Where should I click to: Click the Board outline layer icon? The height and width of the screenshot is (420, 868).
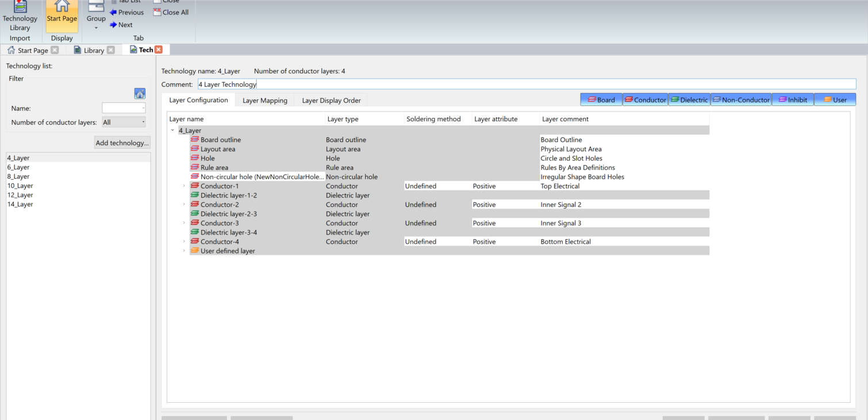click(194, 140)
